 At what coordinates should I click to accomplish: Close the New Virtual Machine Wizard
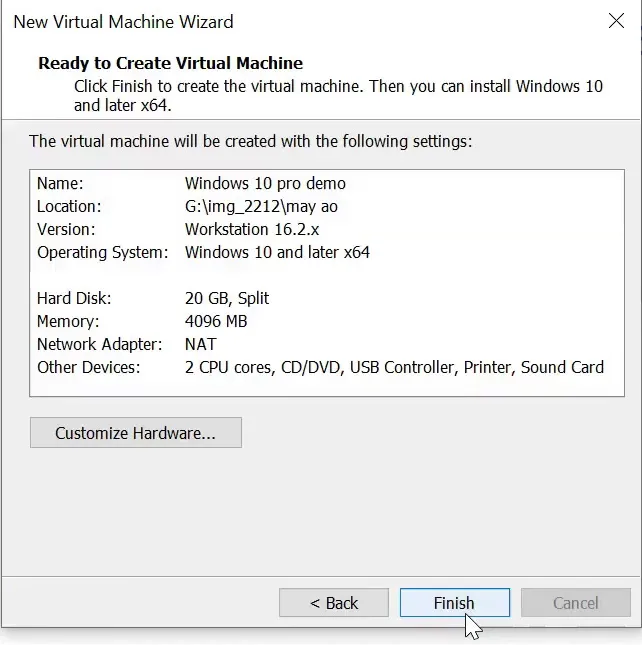616,21
